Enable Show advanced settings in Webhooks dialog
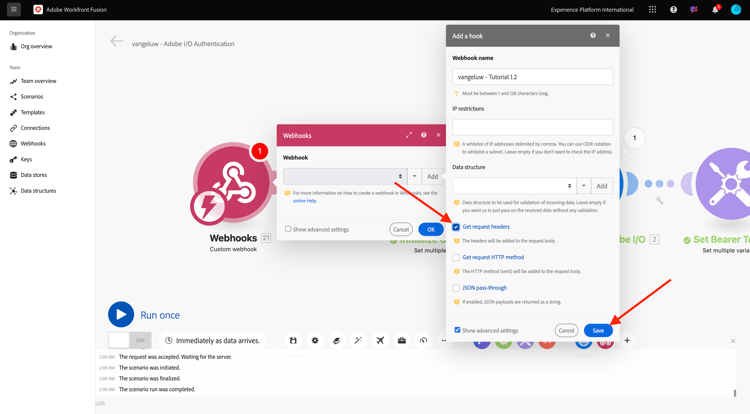Image resolution: width=750 pixels, height=414 pixels. (288, 229)
